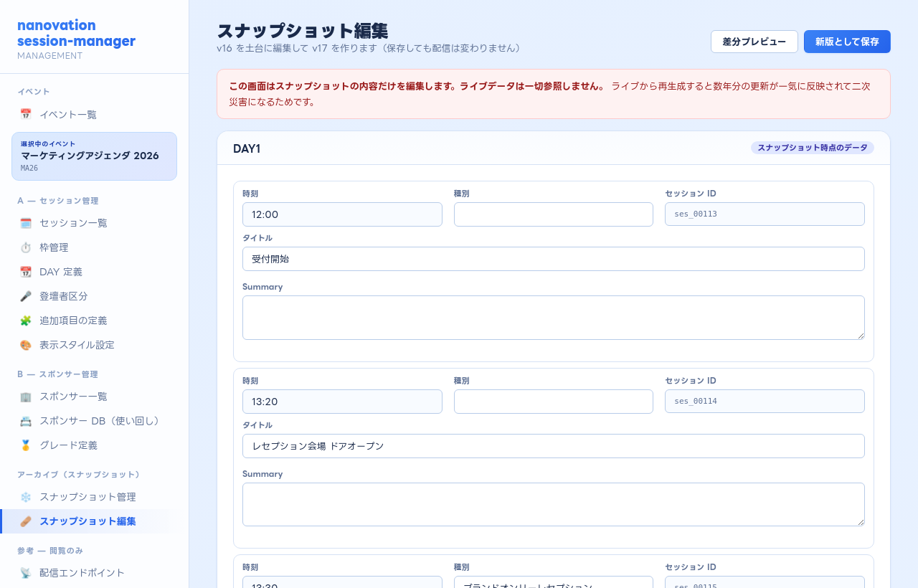Viewport: 918px width, 588px height.
Task: Select 登壇者区分 menu entry
Action: 94,296
